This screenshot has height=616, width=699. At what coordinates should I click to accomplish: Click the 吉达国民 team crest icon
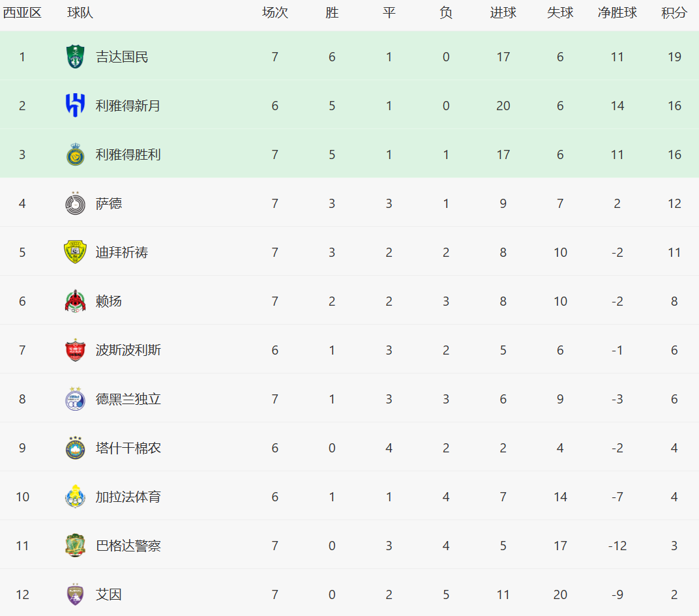pos(76,57)
